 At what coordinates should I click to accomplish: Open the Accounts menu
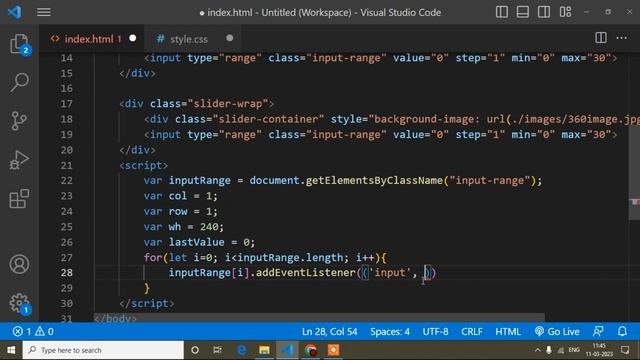click(19, 264)
